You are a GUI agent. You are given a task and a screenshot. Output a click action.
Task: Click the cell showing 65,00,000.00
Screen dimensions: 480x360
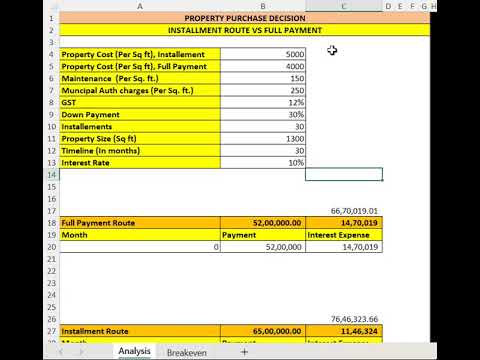pos(263,331)
